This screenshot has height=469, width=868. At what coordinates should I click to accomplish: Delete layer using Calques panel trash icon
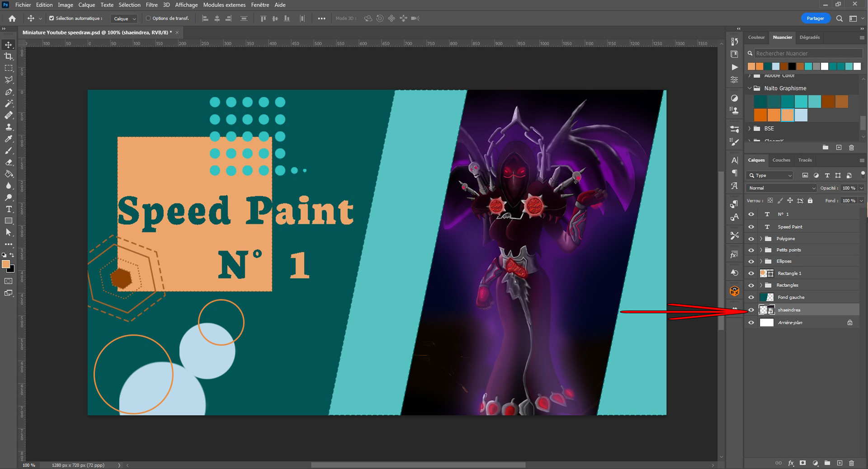click(x=852, y=463)
